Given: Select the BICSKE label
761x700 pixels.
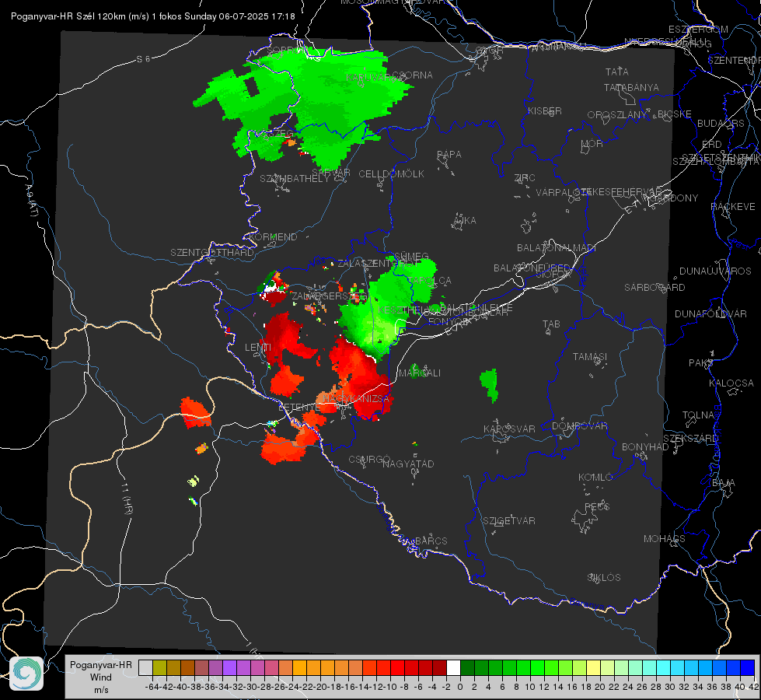Looking at the screenshot, I should pos(675,114).
